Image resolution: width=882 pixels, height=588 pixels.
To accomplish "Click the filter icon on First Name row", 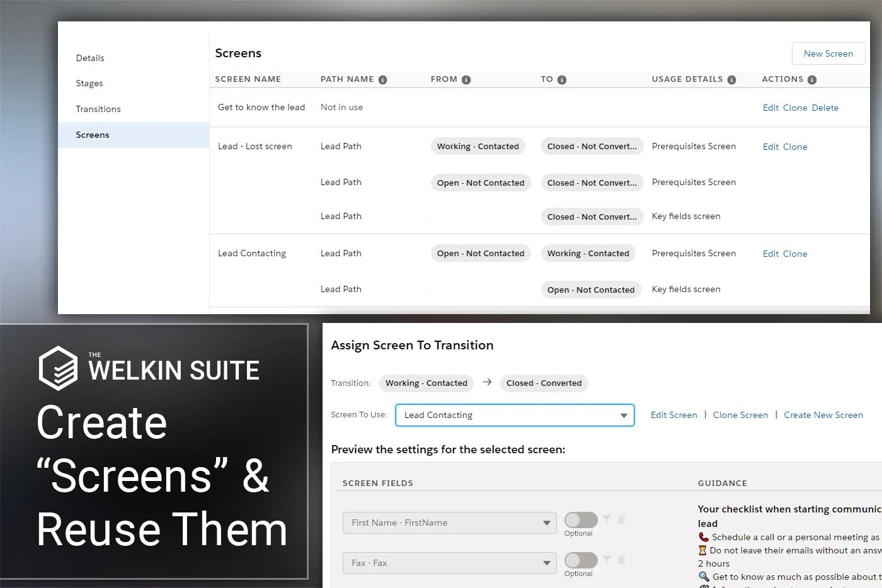I will (x=606, y=519).
